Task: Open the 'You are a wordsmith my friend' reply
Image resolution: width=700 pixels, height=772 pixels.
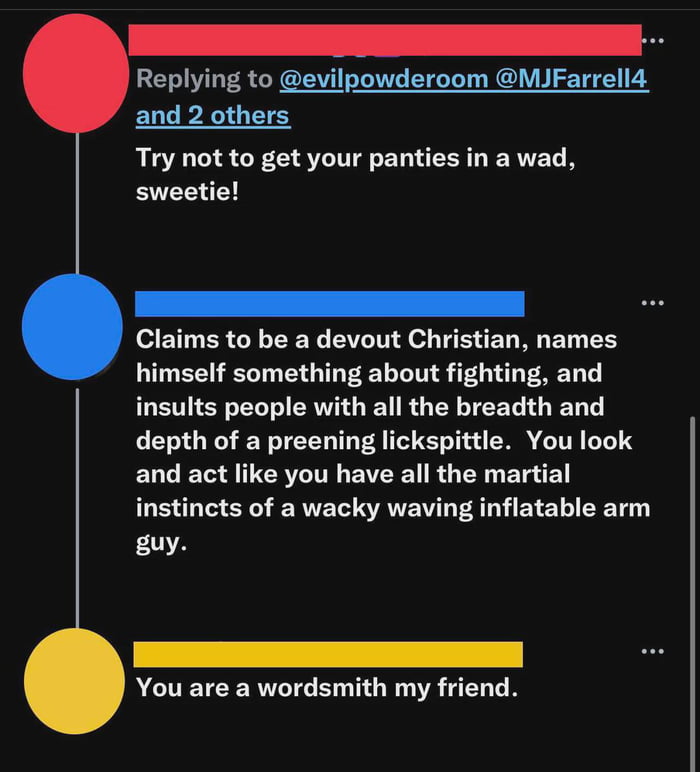Action: click(x=327, y=687)
